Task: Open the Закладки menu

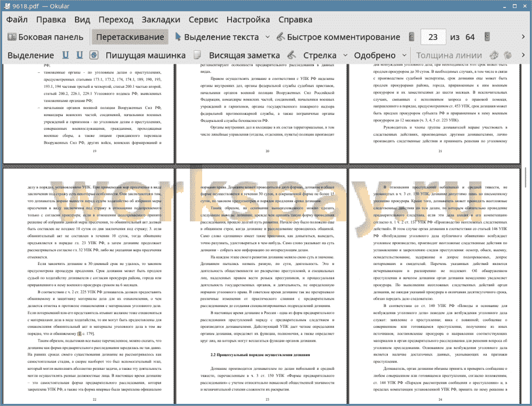Action: [x=161, y=20]
